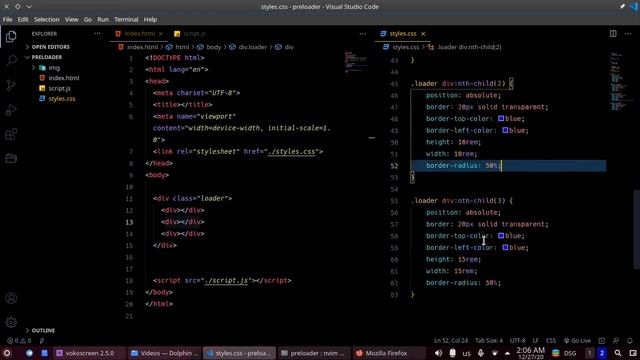Change LF end-of-line setting

(536, 340)
